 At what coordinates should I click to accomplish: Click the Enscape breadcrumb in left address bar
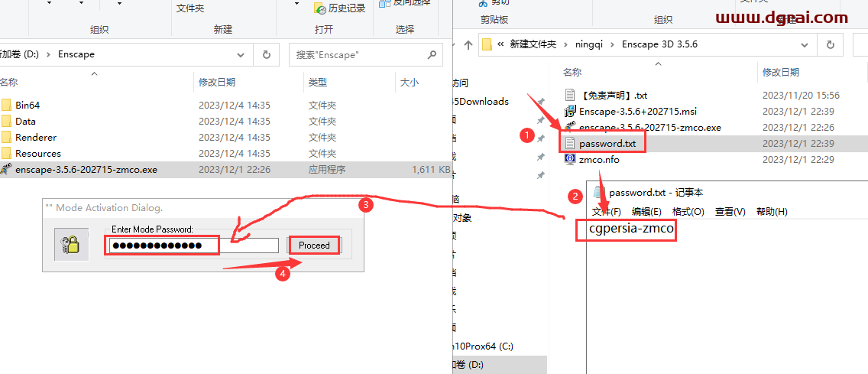76,54
